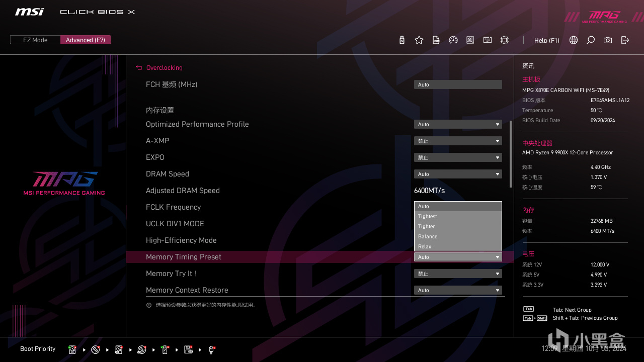Viewport: 644px width, 362px height.
Task: Click the AMD Ryzen 9 9900X processor name
Action: 568,152
